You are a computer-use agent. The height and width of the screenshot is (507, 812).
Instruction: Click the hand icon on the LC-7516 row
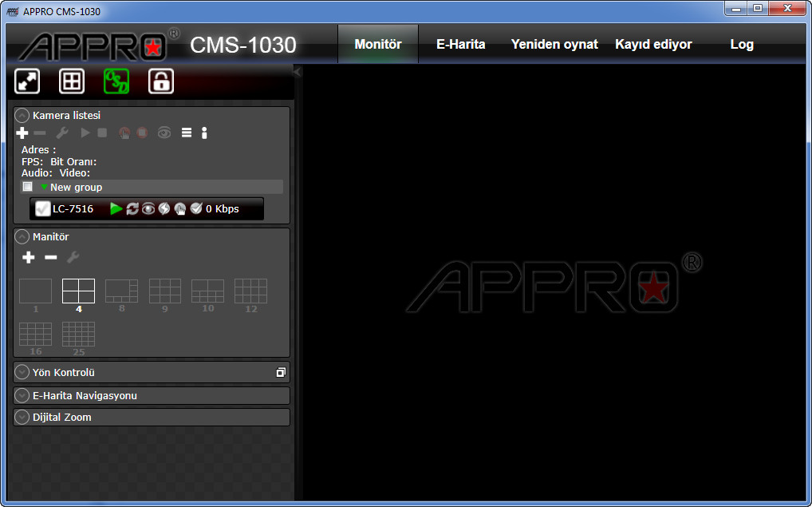pos(180,209)
